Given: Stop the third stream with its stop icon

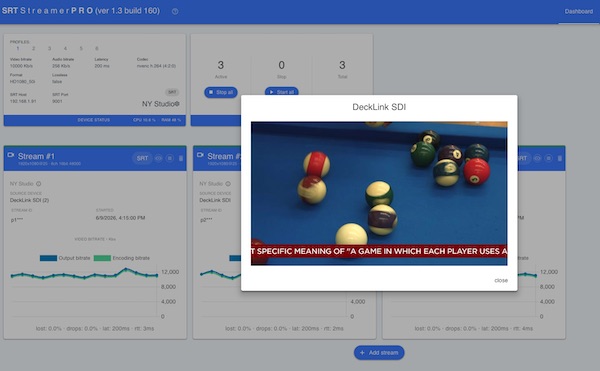Looking at the screenshot, I should (x=548, y=158).
